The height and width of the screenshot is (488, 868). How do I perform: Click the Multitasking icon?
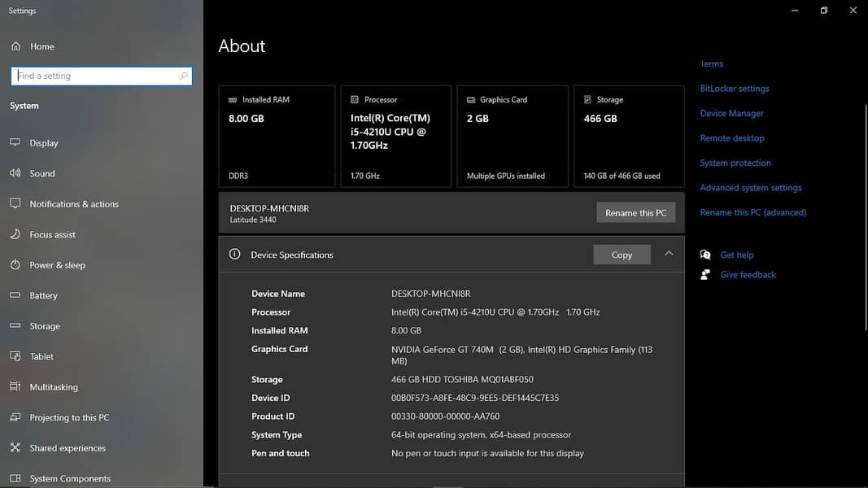15,386
